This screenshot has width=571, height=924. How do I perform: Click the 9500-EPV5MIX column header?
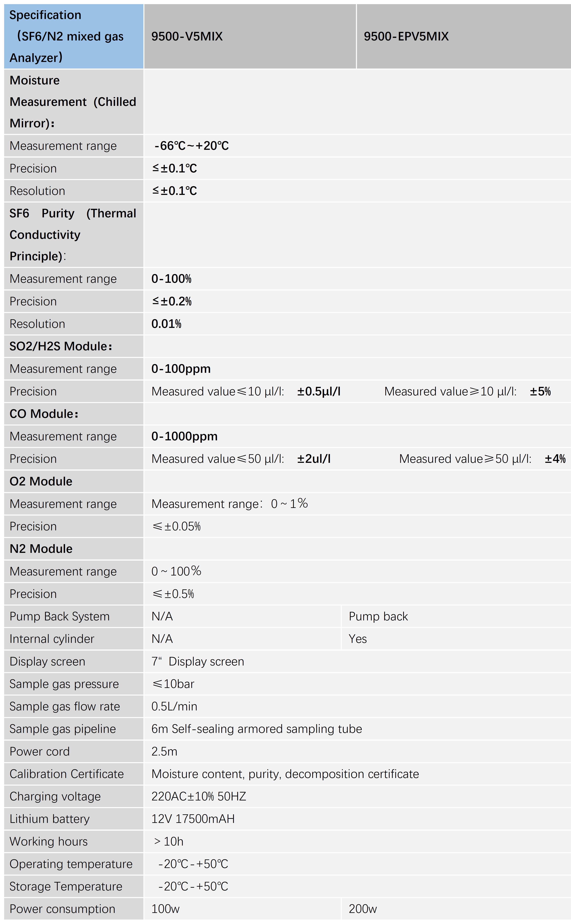[x=406, y=36]
